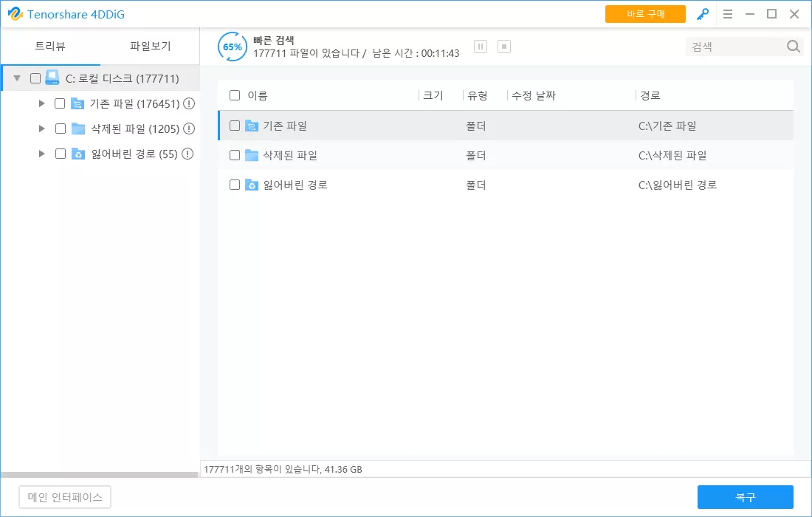This screenshot has width=812, height=517.
Task: Toggle select-all checkbox next to 이름
Action: point(235,95)
